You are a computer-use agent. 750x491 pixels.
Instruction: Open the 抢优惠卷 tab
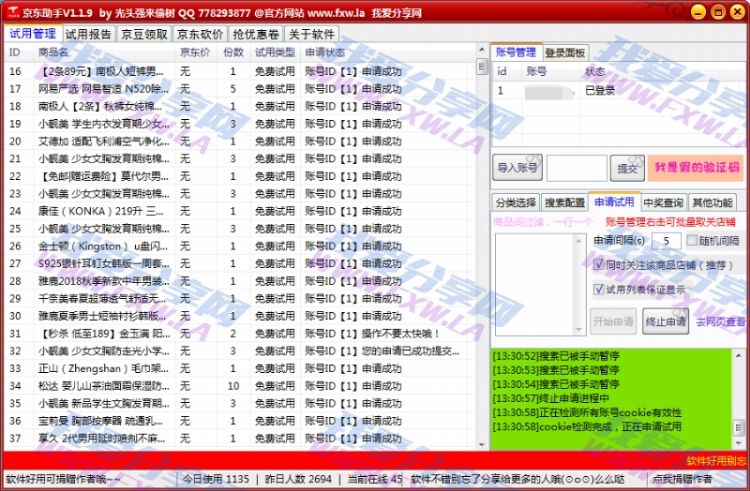(255, 34)
